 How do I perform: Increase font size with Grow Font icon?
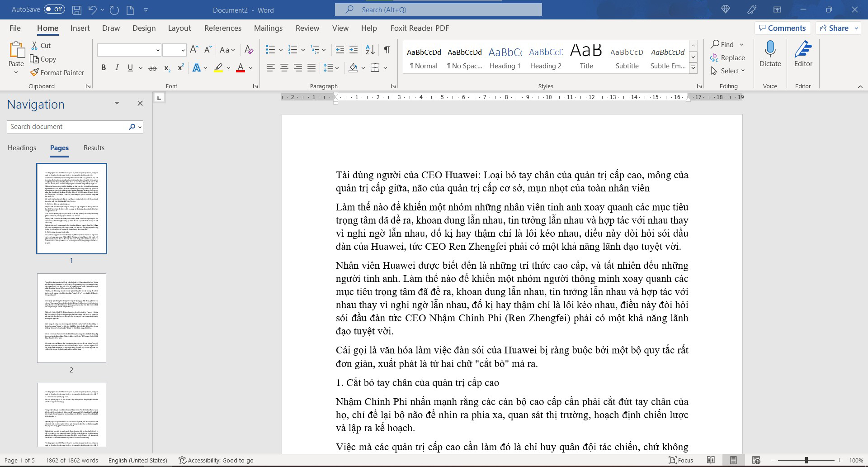tap(194, 50)
